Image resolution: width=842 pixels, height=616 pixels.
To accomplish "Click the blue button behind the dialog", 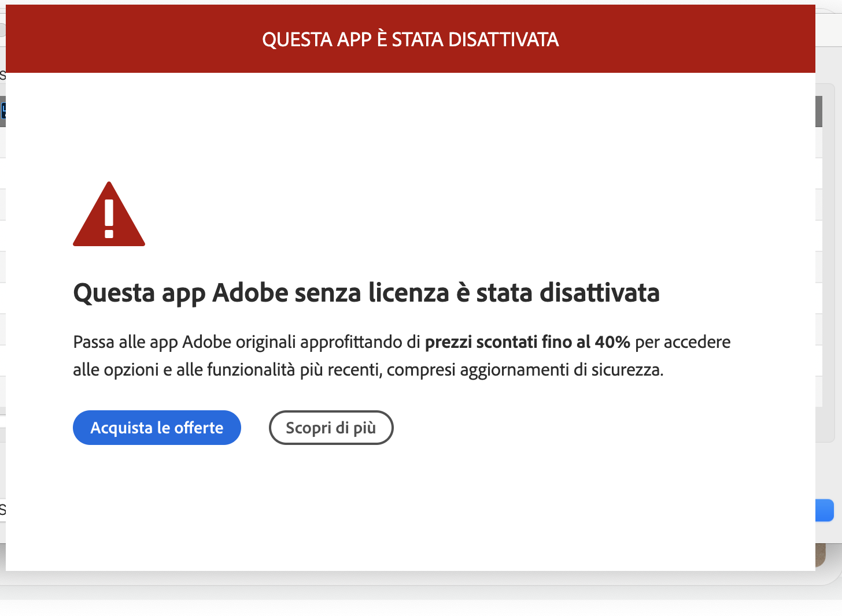I will click(x=825, y=510).
